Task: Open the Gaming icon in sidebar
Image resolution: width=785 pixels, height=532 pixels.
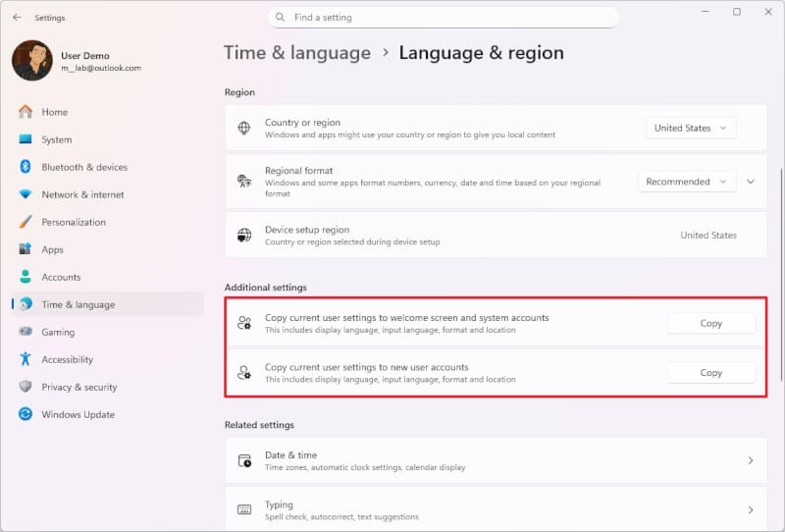Action: tap(26, 332)
